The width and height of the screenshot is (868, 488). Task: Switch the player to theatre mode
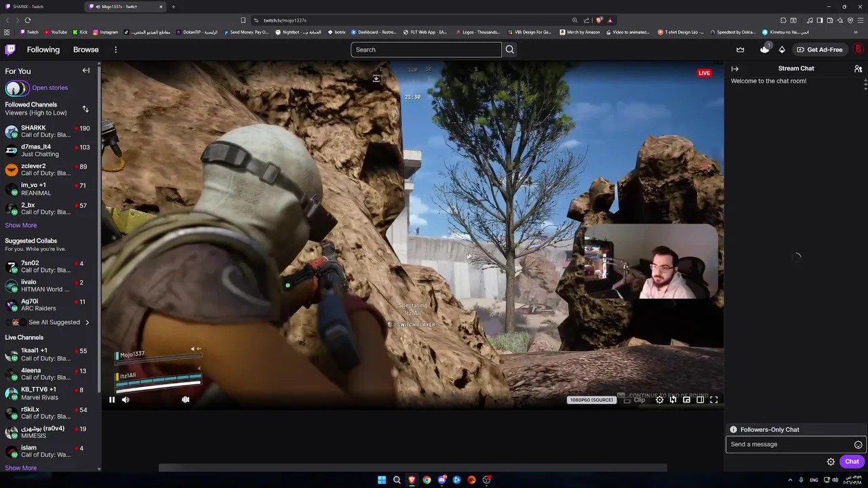pos(700,400)
